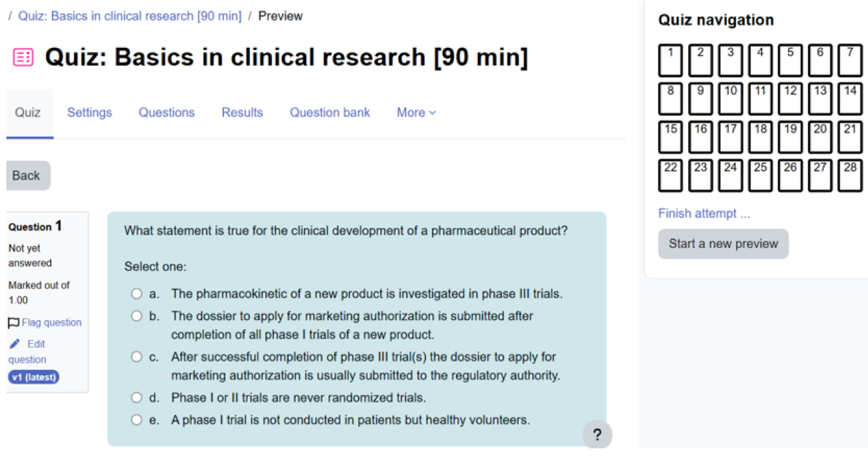Open question 28 from quiz navigation
This screenshot has height=462, width=868.
tap(849, 175)
